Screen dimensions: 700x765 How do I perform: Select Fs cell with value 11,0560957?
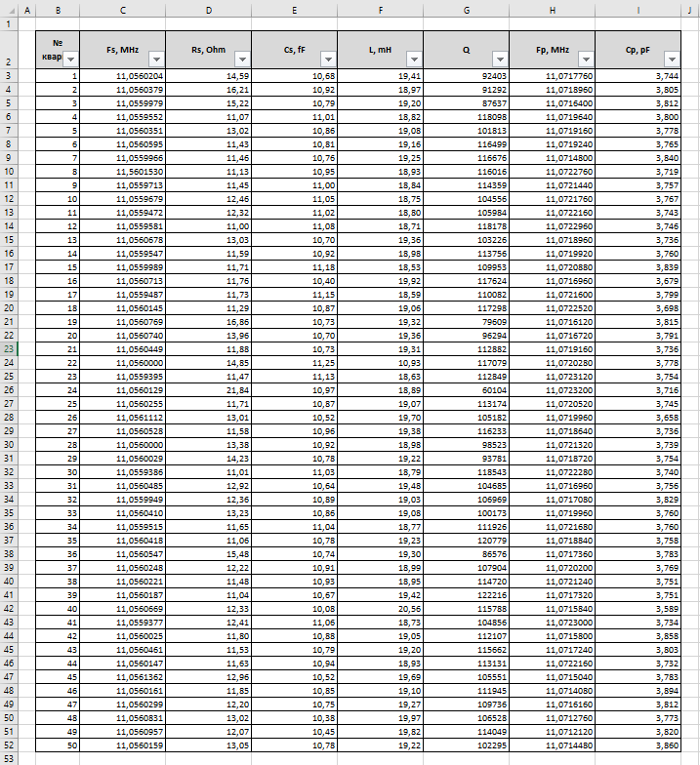click(x=123, y=732)
